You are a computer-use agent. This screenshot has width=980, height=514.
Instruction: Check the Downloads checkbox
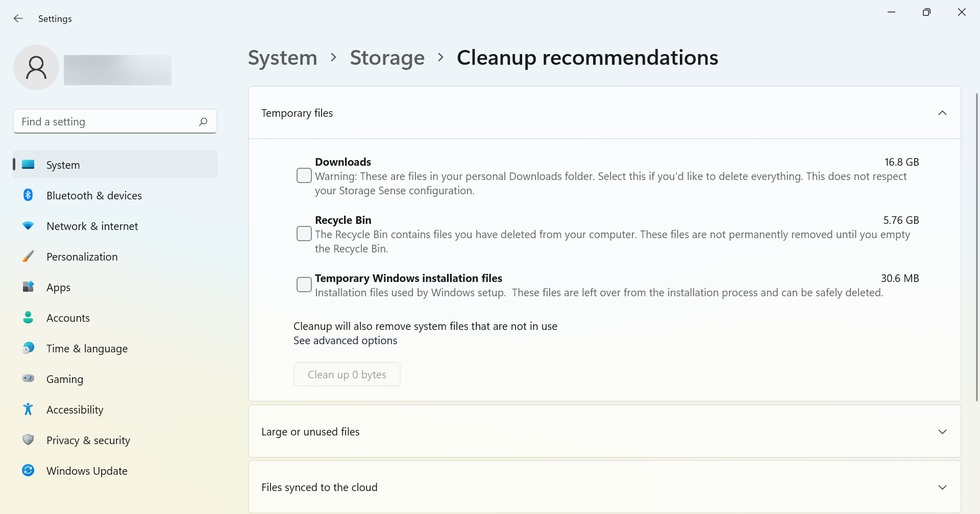(x=304, y=175)
